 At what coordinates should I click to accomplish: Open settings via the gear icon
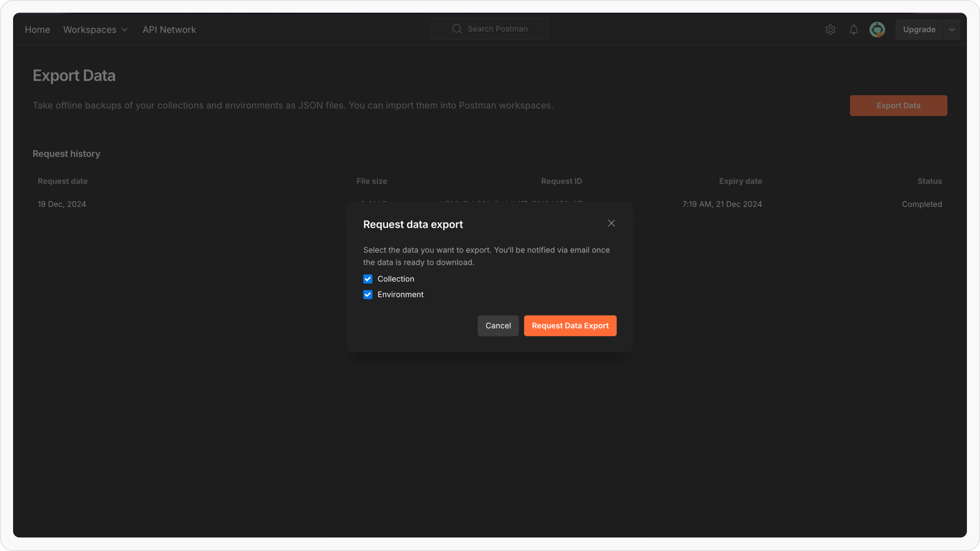tap(830, 29)
